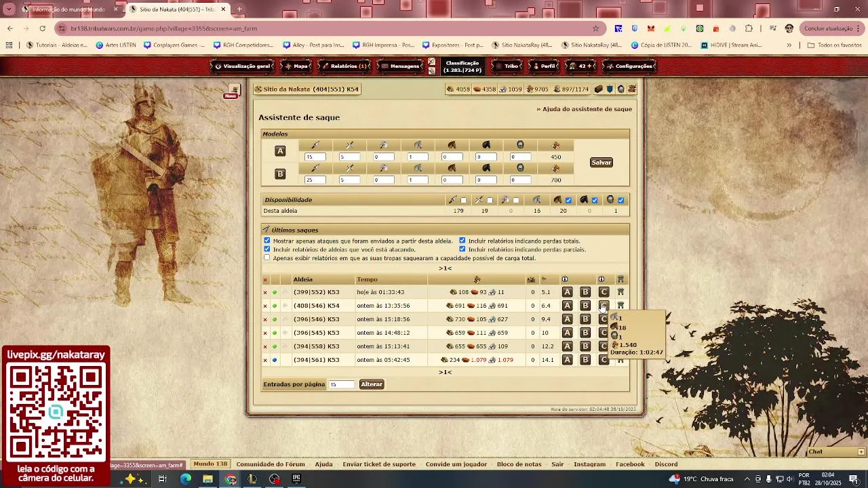The height and width of the screenshot is (488, 868).
Task: Click the haul icon in table header
Action: point(477,279)
